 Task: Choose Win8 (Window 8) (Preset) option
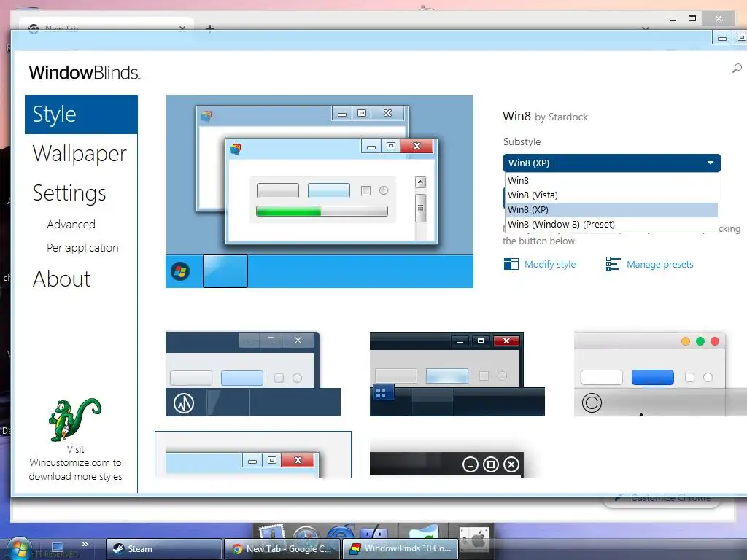(611, 225)
